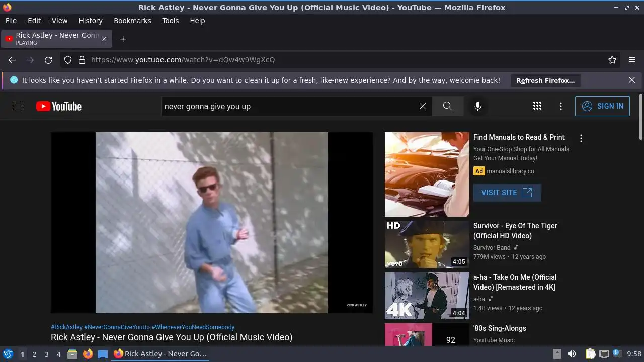This screenshot has height=362, width=644.
Task: Open the ad options three-dot menu
Action: click(x=581, y=138)
